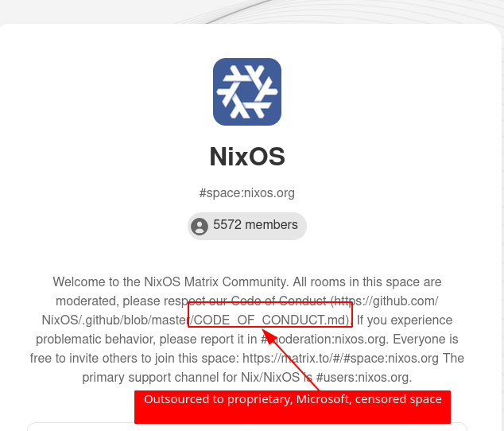Click the #space:nixos.org alias text
This screenshot has height=431, width=504.
click(247, 193)
